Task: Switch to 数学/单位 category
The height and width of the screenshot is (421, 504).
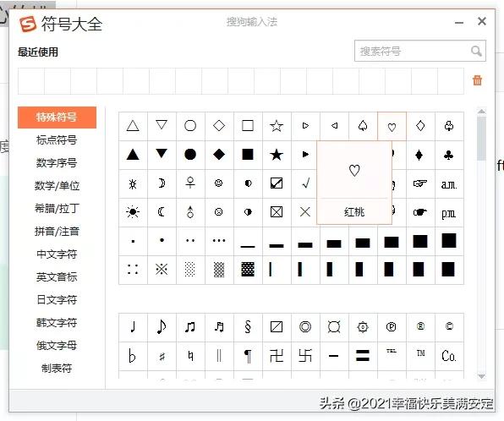Action: [x=57, y=186]
